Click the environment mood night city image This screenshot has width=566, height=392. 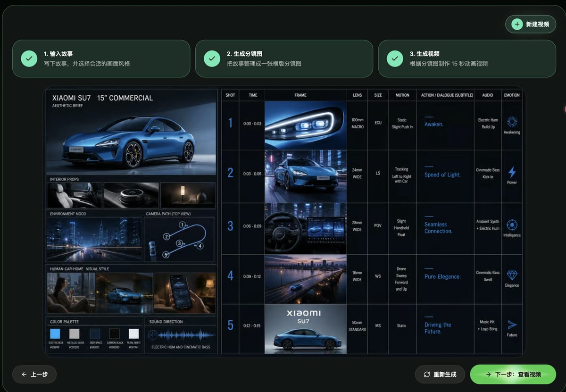[x=94, y=239]
